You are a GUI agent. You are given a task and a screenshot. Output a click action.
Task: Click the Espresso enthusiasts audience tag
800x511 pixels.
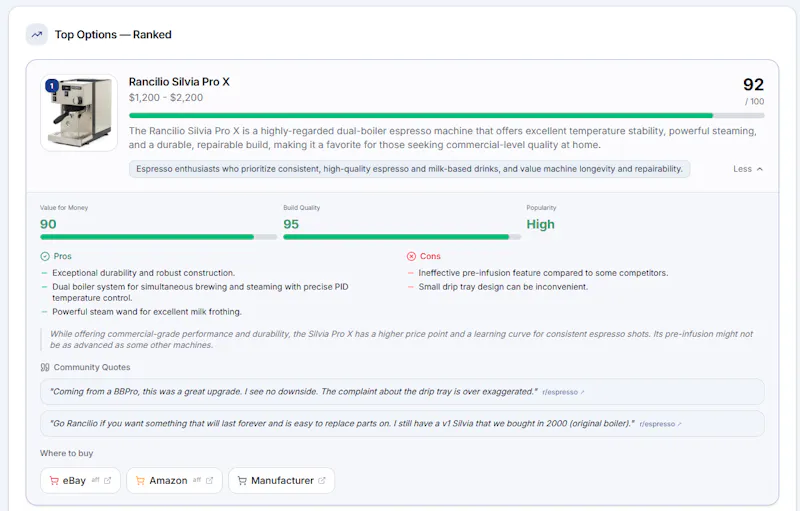pyautogui.click(x=409, y=169)
